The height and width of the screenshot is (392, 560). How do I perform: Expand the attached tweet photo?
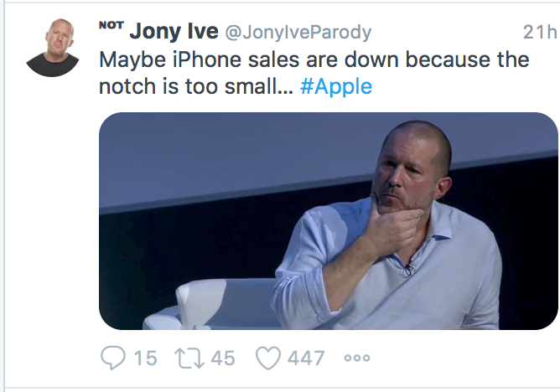(328, 220)
